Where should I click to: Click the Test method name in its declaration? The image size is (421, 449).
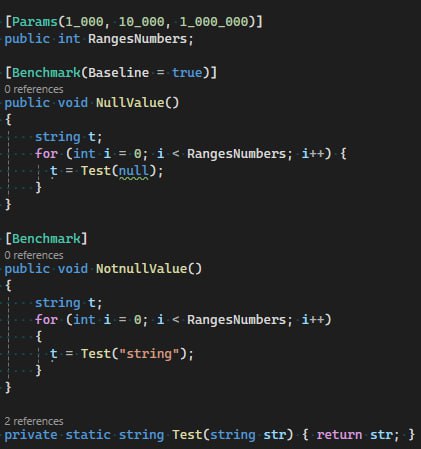tap(187, 435)
